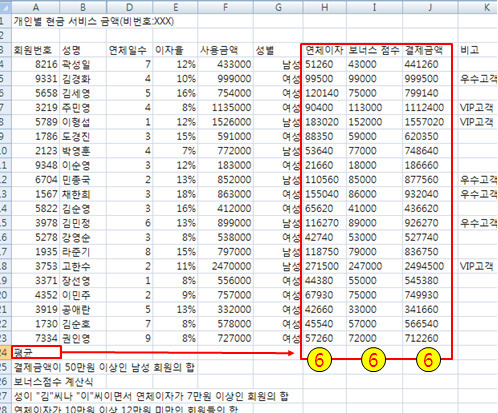The height and width of the screenshot is (413, 498).
Task: Click member number cell 9331
Action: (x=36, y=79)
